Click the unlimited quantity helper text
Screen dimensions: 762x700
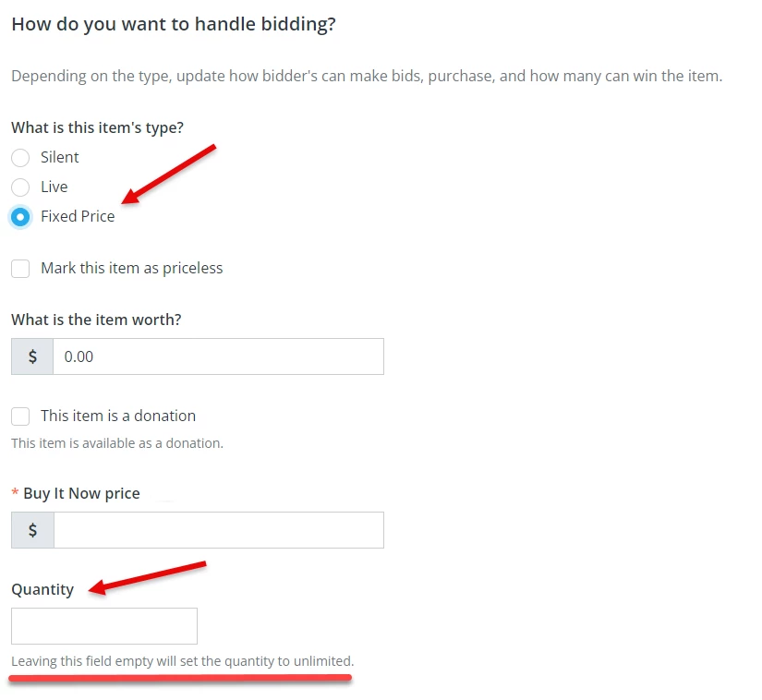tap(180, 661)
